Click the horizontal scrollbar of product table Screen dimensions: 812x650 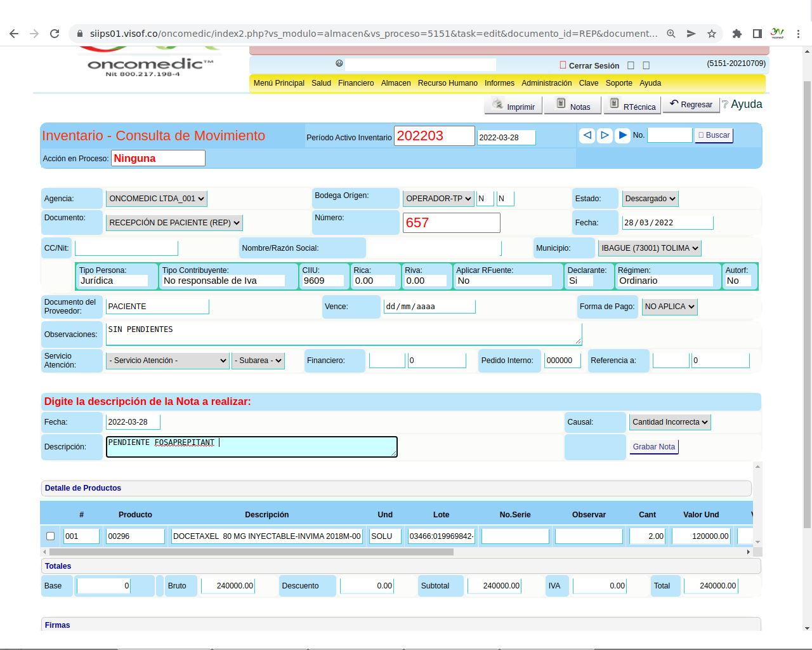point(251,552)
